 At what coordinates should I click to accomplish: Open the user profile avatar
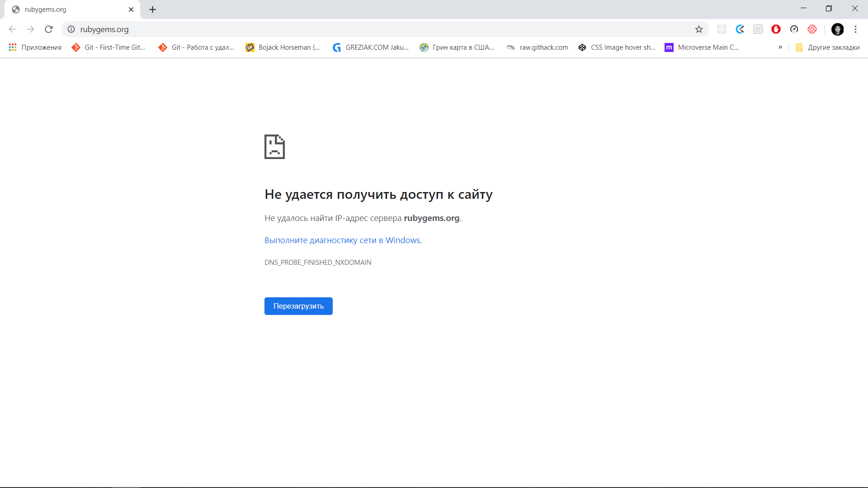pos(838,29)
